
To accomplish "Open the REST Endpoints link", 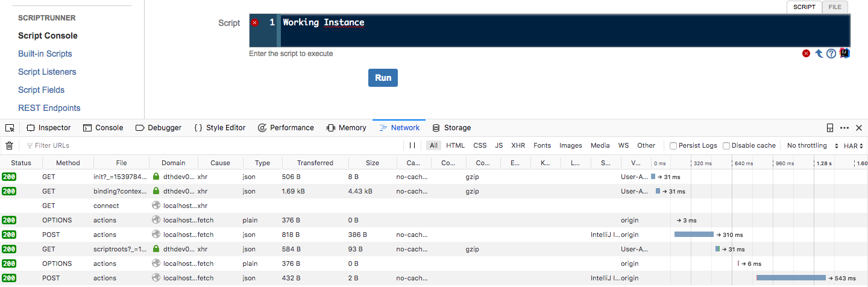I will 49,108.
